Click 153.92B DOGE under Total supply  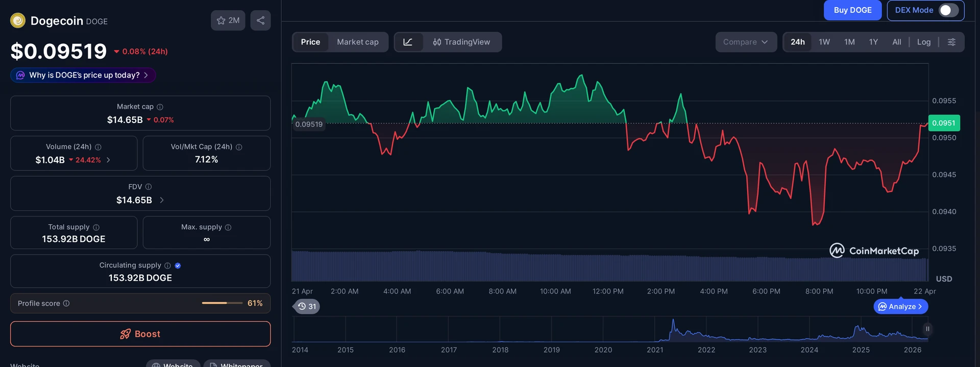[73, 239]
